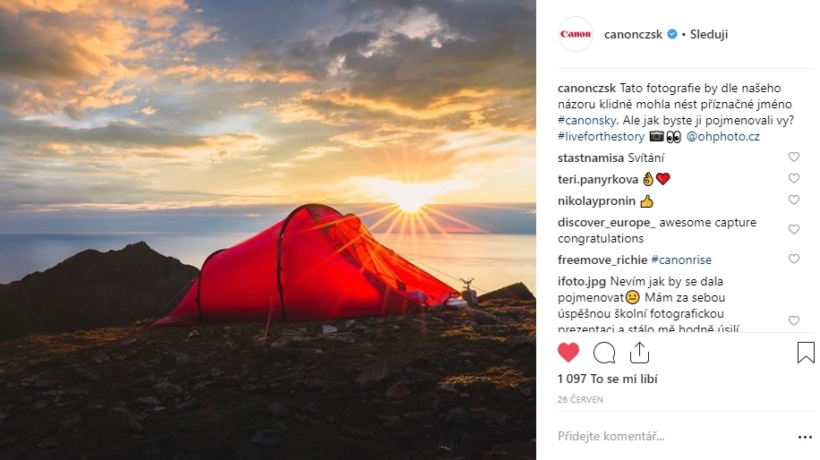Like the discover_europe_ comment heart
This screenshot has height=460, width=820.
pos(794,229)
